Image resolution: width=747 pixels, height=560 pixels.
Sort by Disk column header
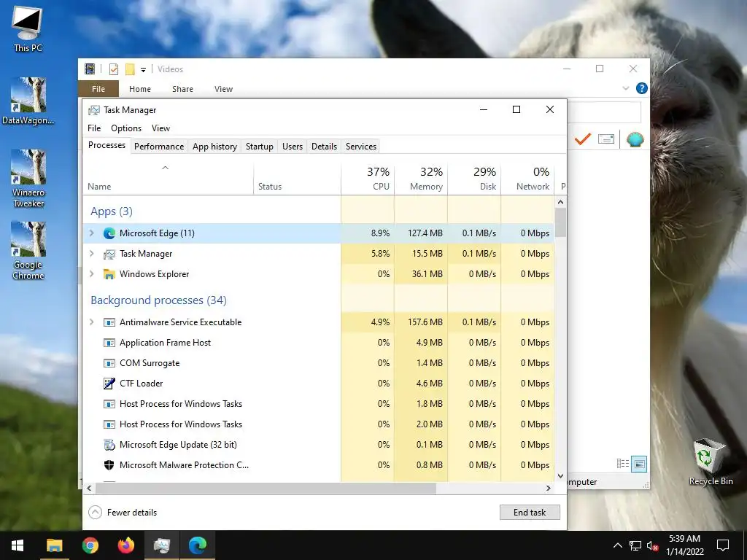474,179
